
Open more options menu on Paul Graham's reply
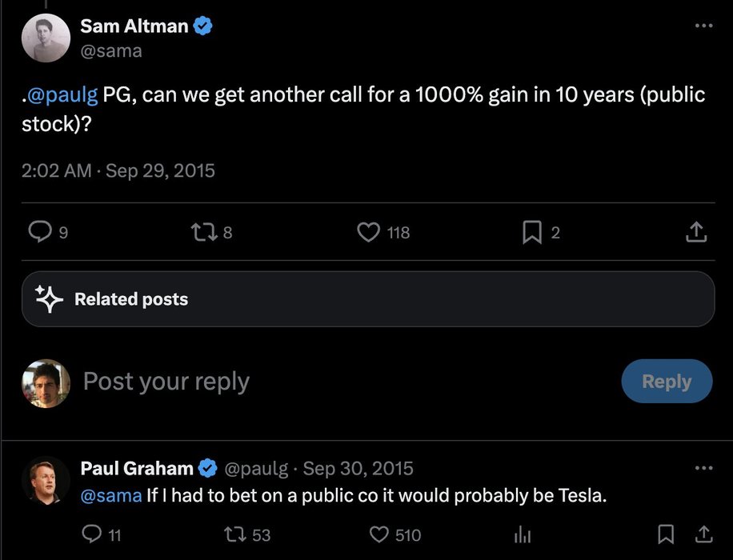tap(703, 468)
